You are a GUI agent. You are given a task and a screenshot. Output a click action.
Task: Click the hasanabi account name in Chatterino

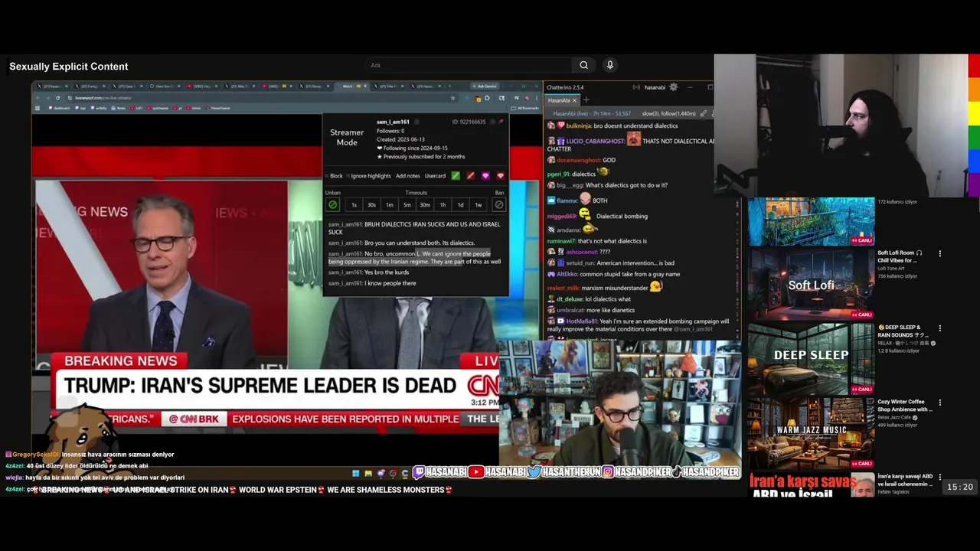(x=655, y=87)
